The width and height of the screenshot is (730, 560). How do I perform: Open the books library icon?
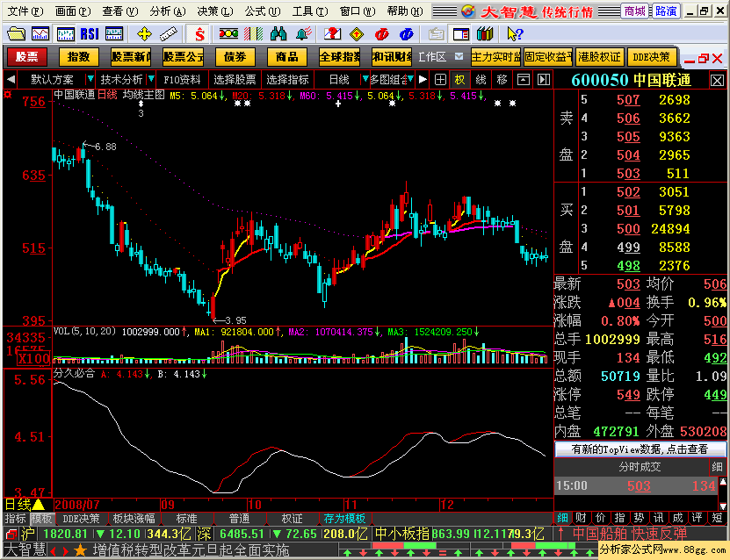click(x=485, y=34)
